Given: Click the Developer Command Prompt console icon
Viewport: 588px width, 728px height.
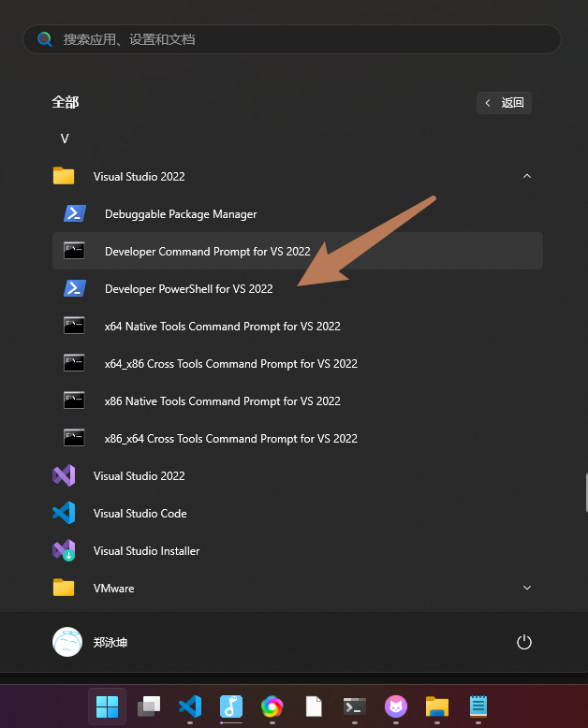Looking at the screenshot, I should point(74,251).
